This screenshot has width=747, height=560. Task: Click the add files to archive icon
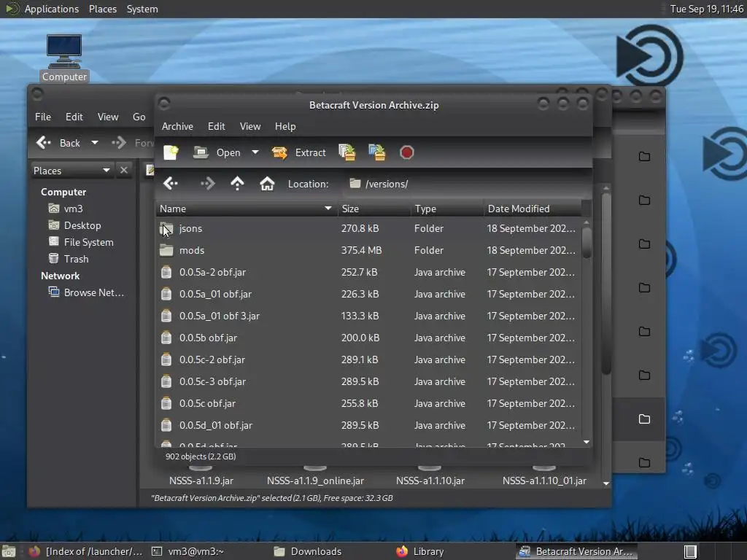click(x=347, y=152)
